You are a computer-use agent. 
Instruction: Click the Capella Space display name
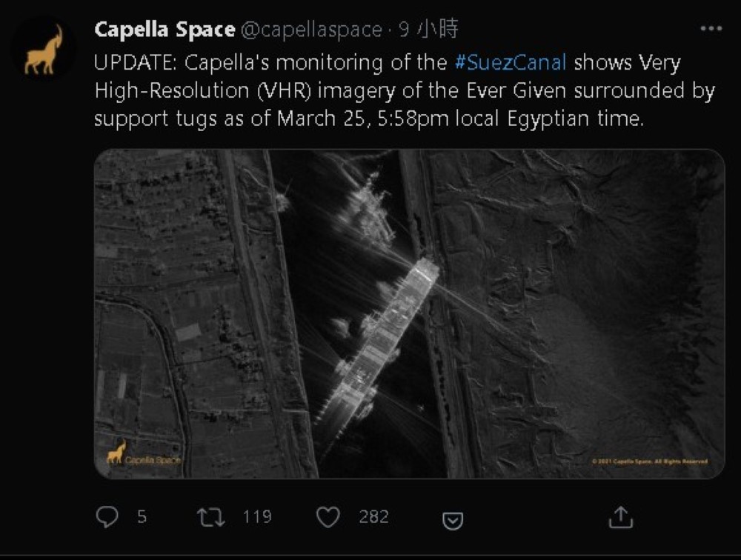click(x=165, y=30)
